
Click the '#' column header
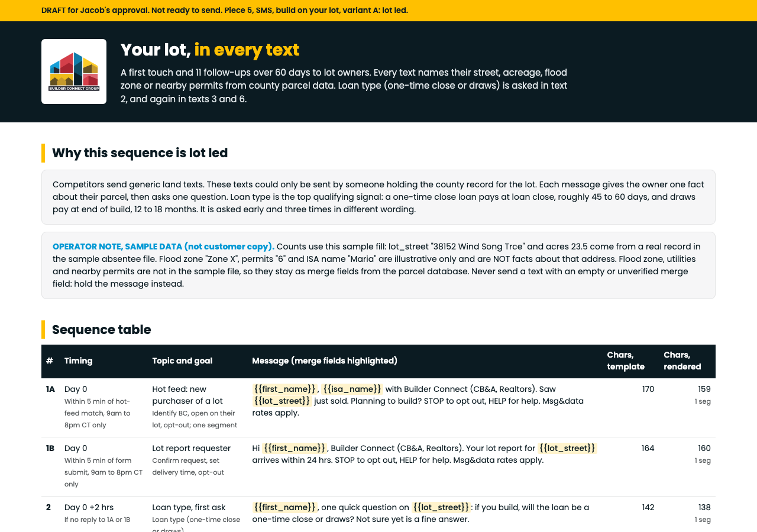[x=50, y=361]
